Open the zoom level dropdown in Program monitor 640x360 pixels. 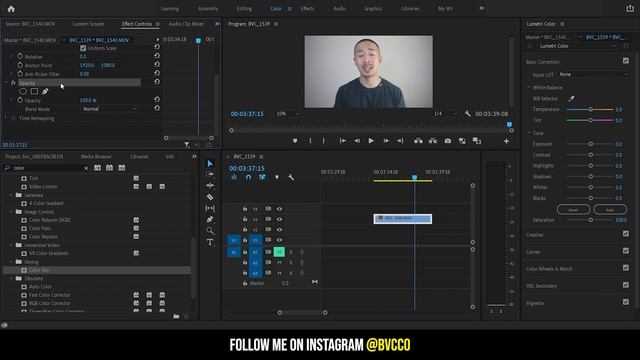tap(288, 114)
